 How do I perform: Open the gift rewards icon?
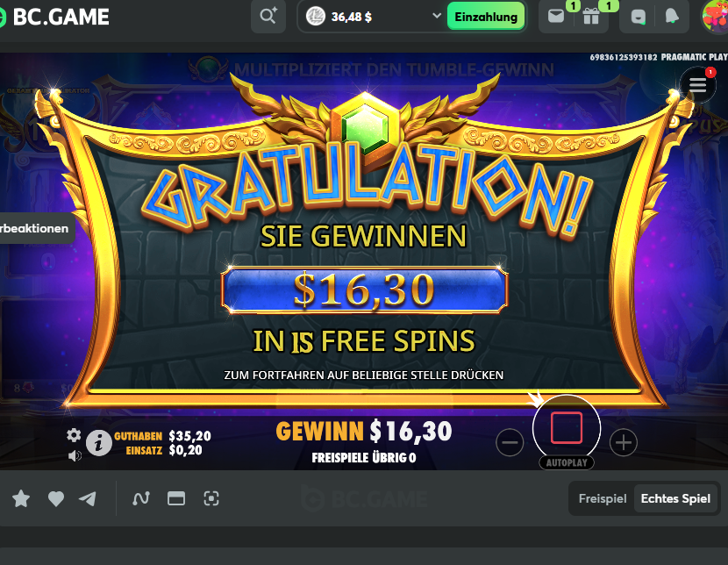[591, 17]
